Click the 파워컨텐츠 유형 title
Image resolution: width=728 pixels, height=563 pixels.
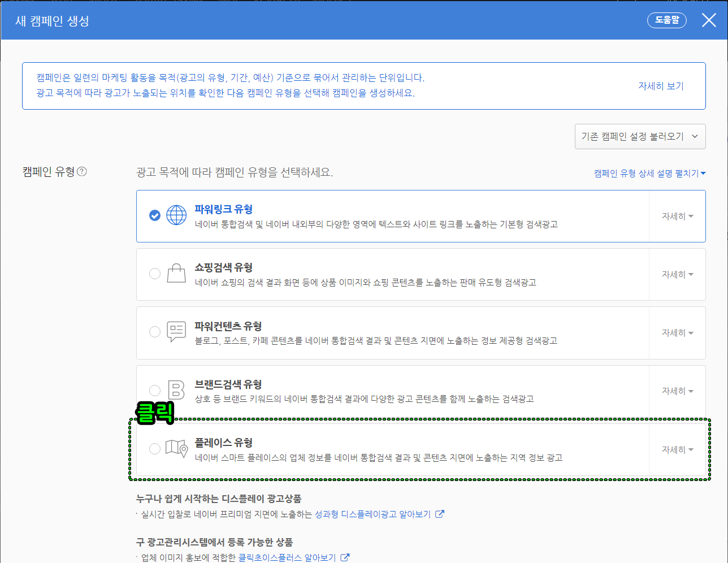pyautogui.click(x=228, y=326)
